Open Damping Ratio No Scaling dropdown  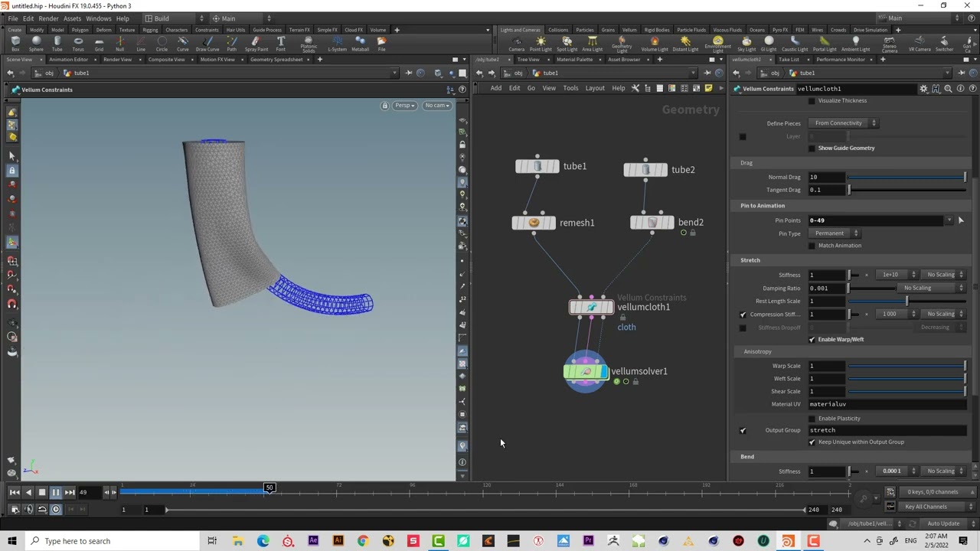click(932, 289)
